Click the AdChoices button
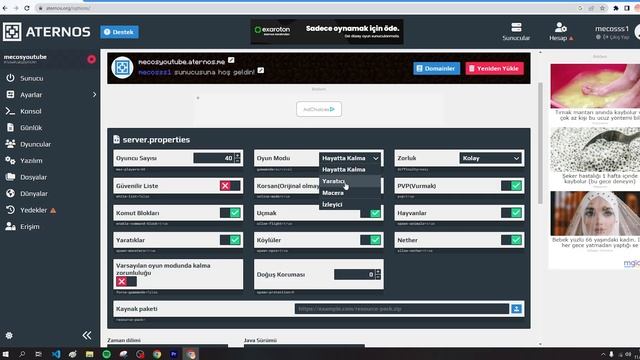Screen dimensions: 640x360 [x=319, y=109]
